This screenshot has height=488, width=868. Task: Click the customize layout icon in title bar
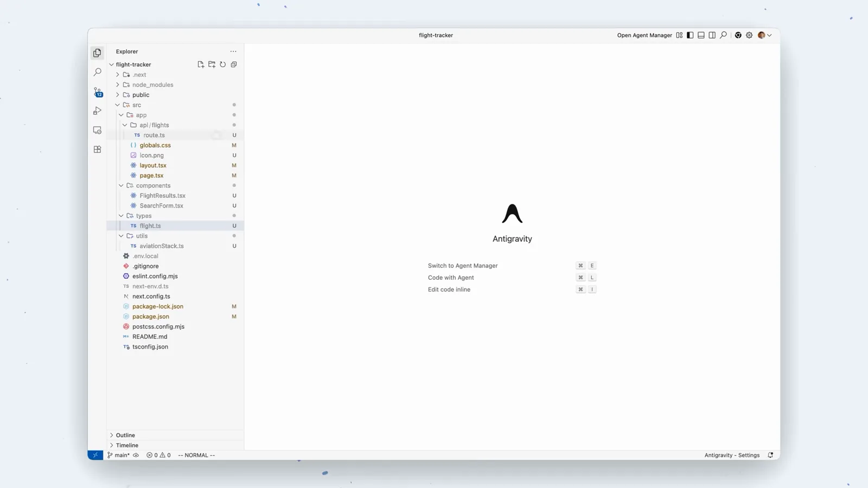tap(679, 35)
